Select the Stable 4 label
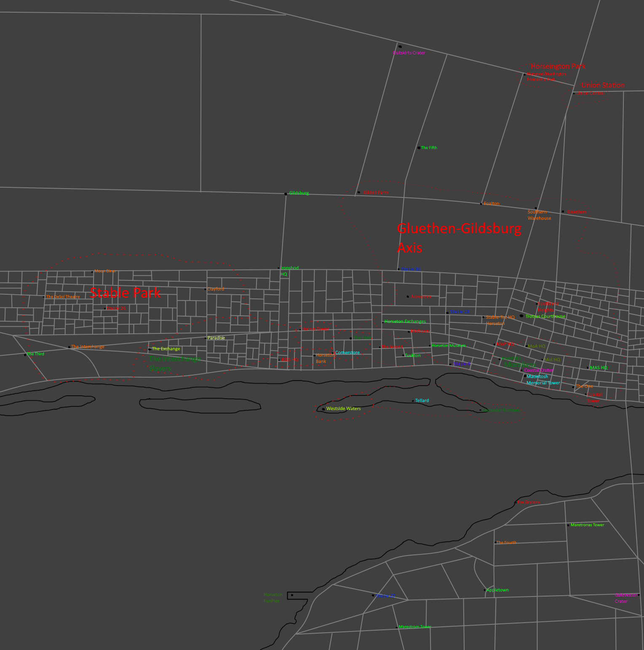Screen dimensions: 644x650 tap(462, 364)
